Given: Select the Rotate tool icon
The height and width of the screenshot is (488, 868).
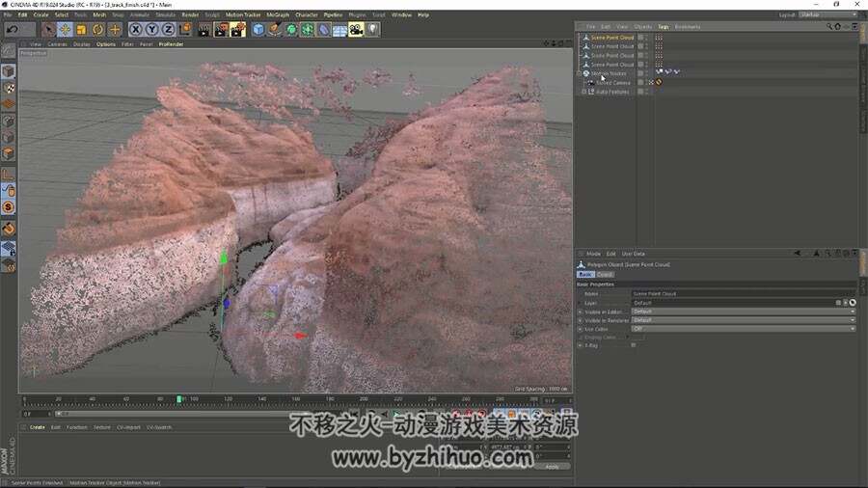Looking at the screenshot, I should [x=98, y=29].
